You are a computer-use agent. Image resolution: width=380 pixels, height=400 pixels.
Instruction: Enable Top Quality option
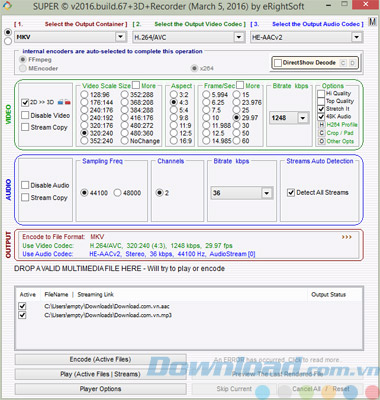coord(321,101)
